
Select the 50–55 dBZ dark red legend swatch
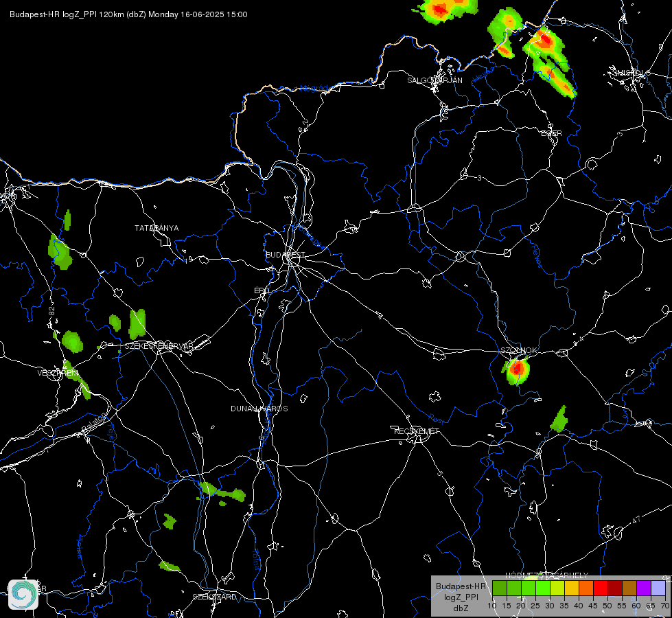(x=615, y=588)
